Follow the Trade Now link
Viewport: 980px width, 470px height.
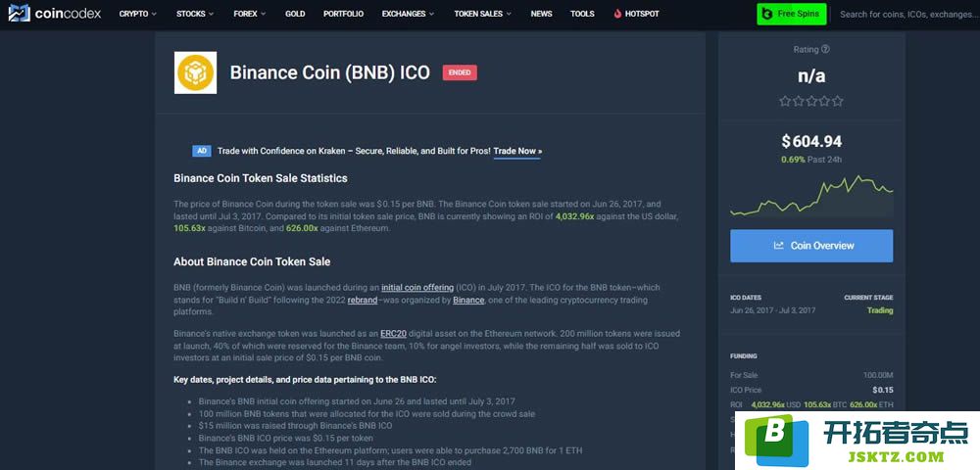click(x=516, y=151)
